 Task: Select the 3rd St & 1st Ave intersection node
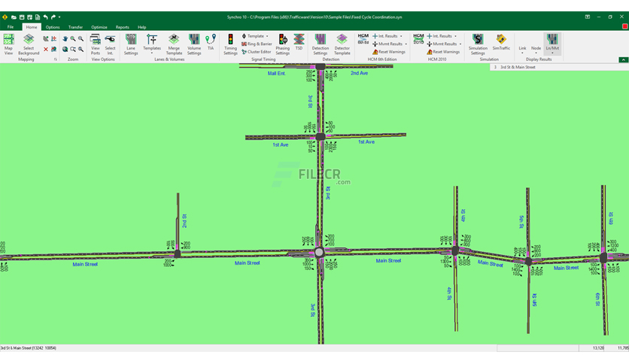tap(320, 137)
